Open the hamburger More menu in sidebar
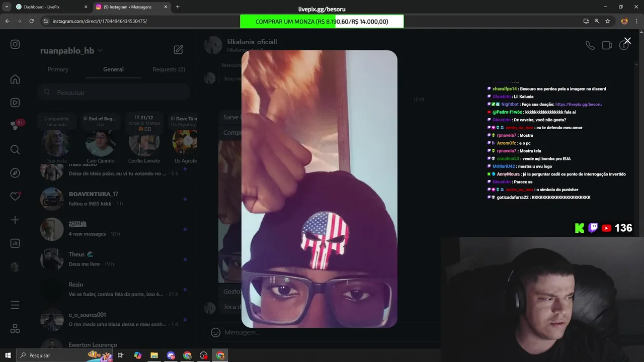Screen dimensions: 644x362 (15, 305)
